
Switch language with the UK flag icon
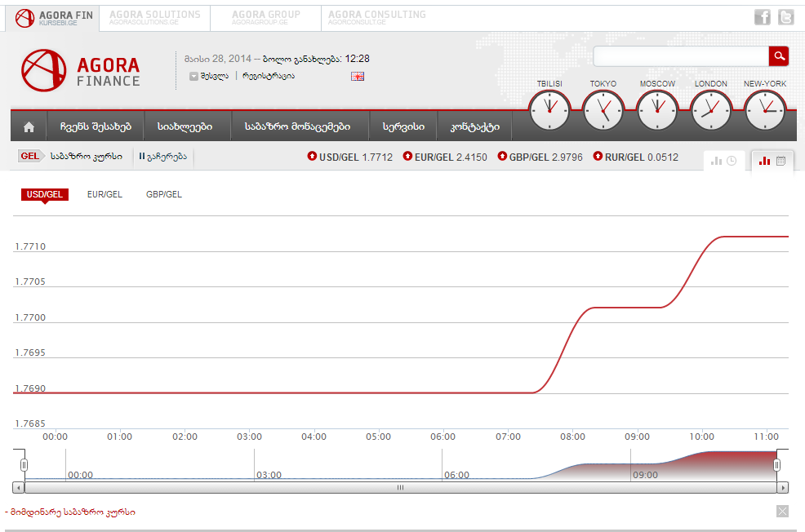click(x=358, y=77)
